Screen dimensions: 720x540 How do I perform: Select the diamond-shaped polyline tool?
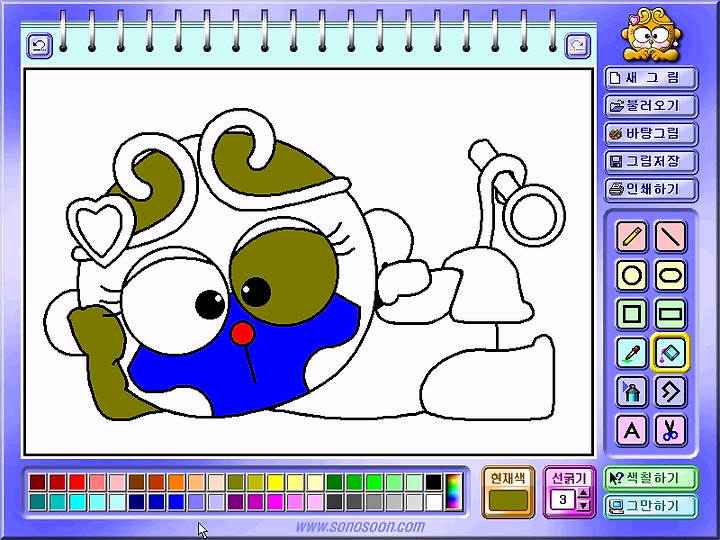pyautogui.click(x=670, y=392)
